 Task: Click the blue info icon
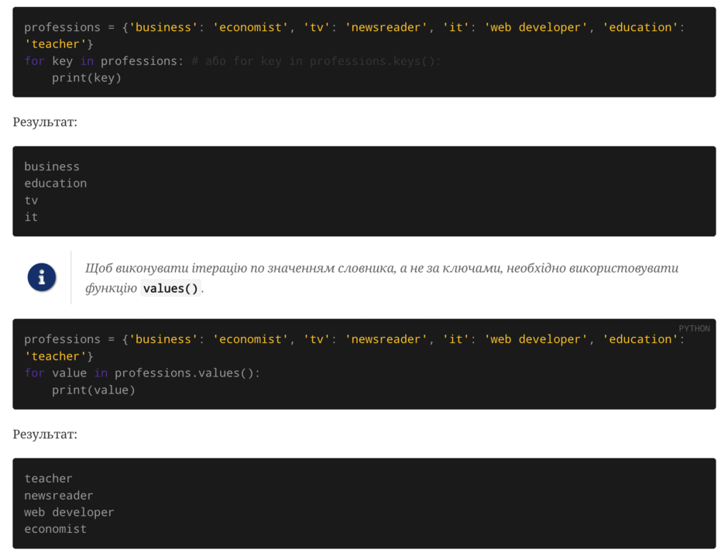point(42,277)
